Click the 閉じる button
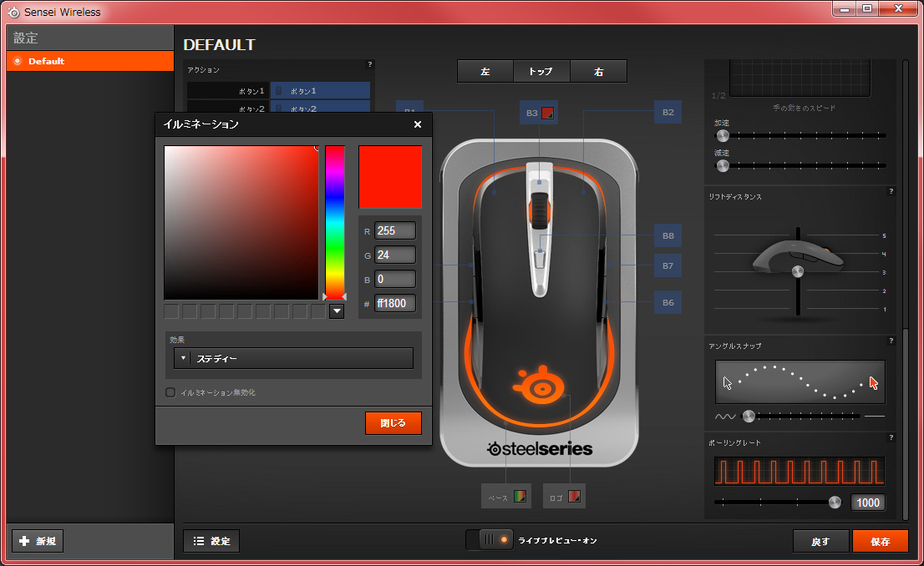Image resolution: width=924 pixels, height=566 pixels. (x=393, y=423)
